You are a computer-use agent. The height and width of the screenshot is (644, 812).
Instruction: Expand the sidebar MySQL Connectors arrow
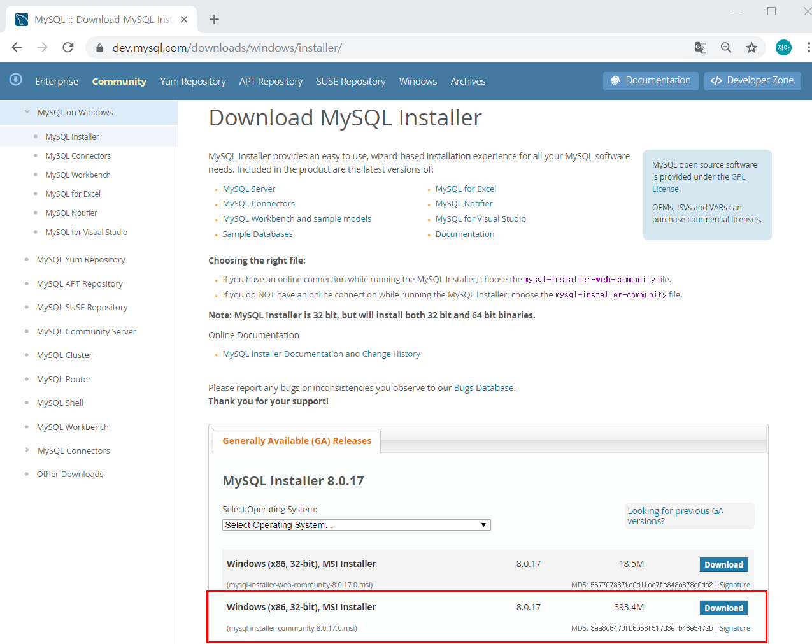27,450
